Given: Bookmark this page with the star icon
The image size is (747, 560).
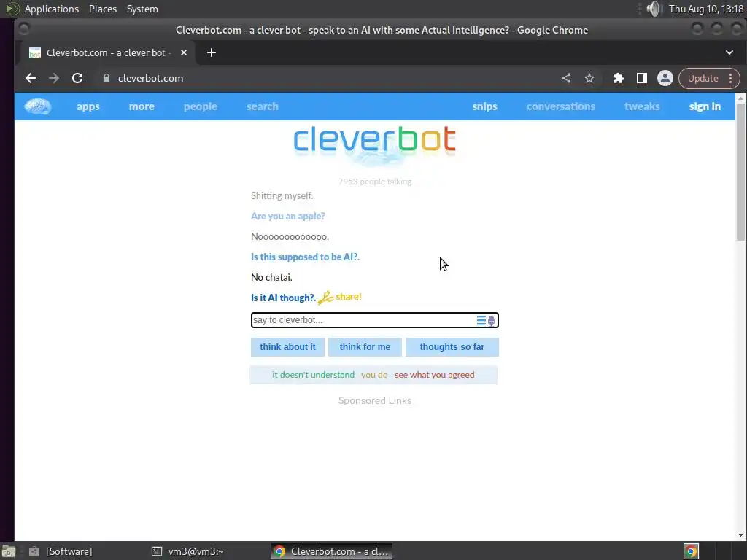Looking at the screenshot, I should click(589, 78).
